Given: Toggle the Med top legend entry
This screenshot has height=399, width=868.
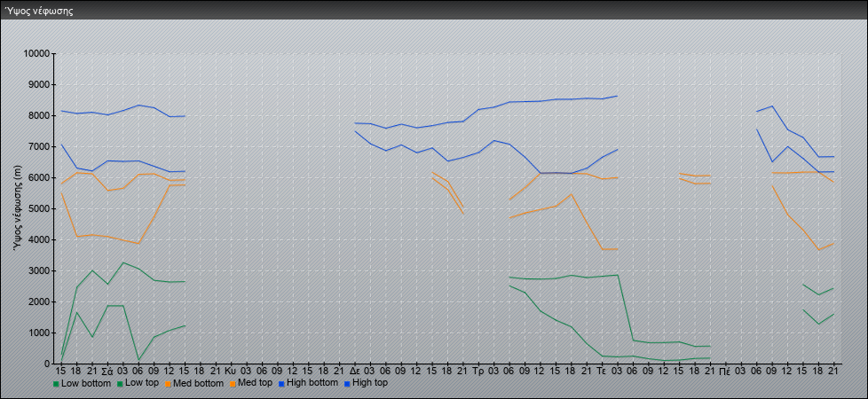Looking at the screenshot, I should [252, 383].
